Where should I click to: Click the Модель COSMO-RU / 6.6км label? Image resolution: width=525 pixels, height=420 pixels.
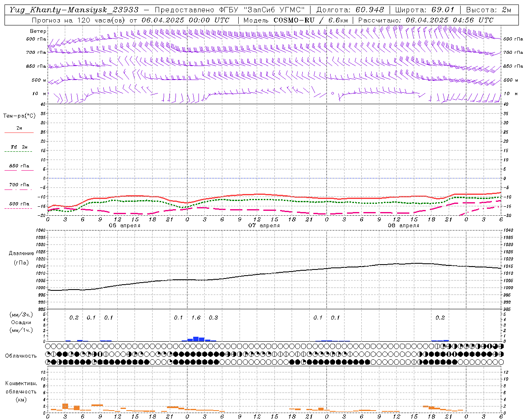(x=295, y=20)
